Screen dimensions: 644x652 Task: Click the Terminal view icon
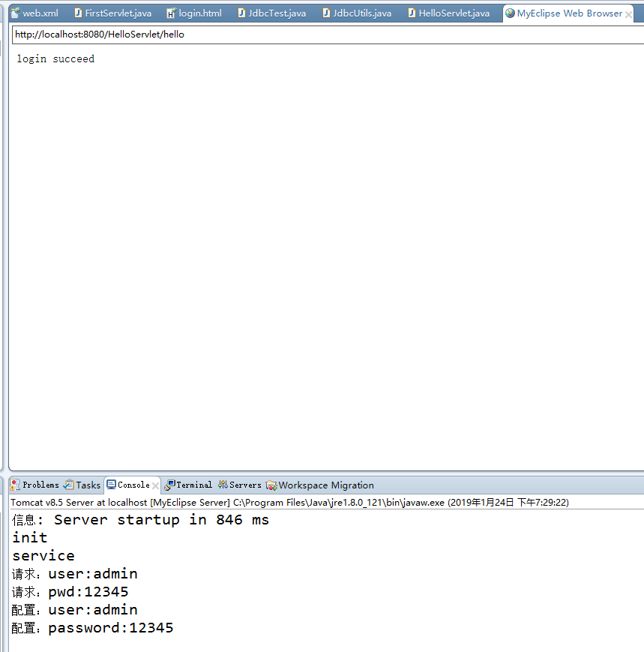point(169,485)
